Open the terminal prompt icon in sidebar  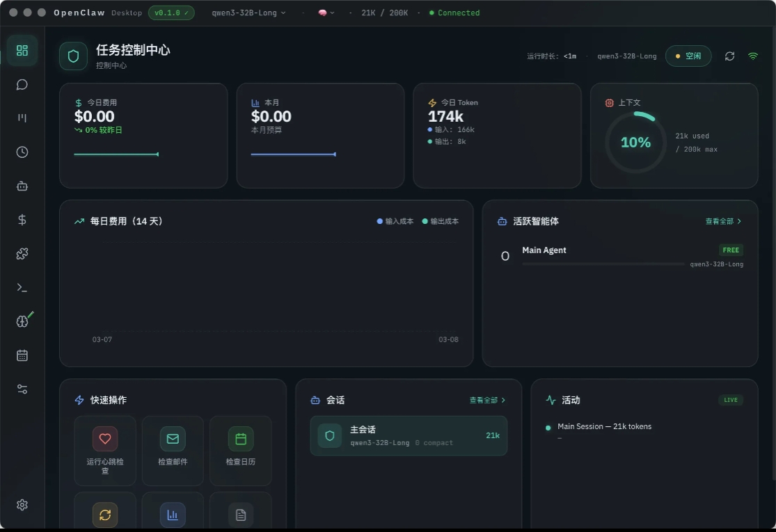pos(22,287)
